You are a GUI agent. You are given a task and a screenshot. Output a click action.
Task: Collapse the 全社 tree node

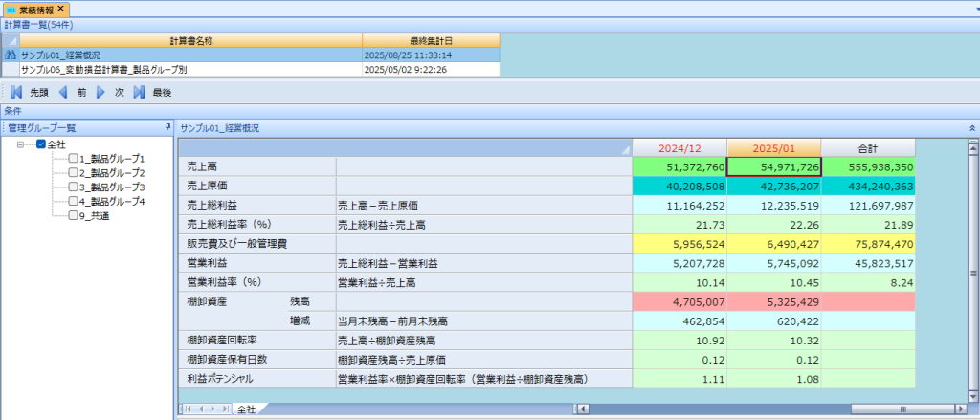[21, 144]
